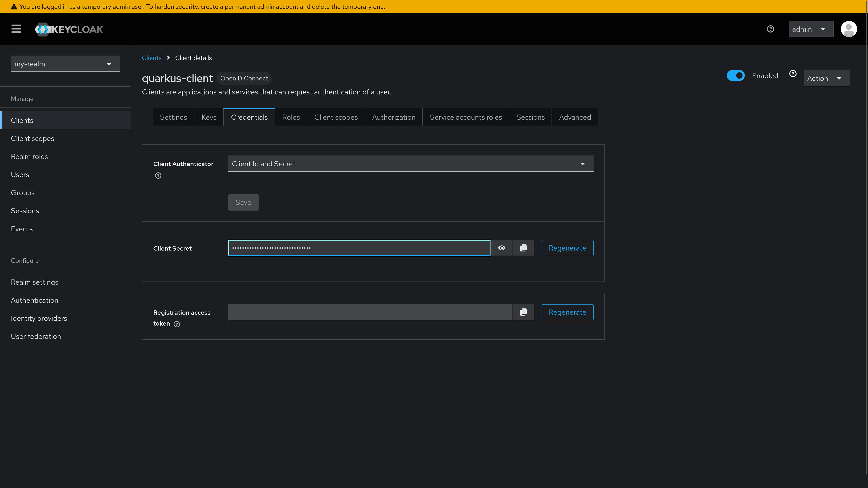The height and width of the screenshot is (488, 868).
Task: Copy the client secret to clipboard
Action: coord(523,248)
